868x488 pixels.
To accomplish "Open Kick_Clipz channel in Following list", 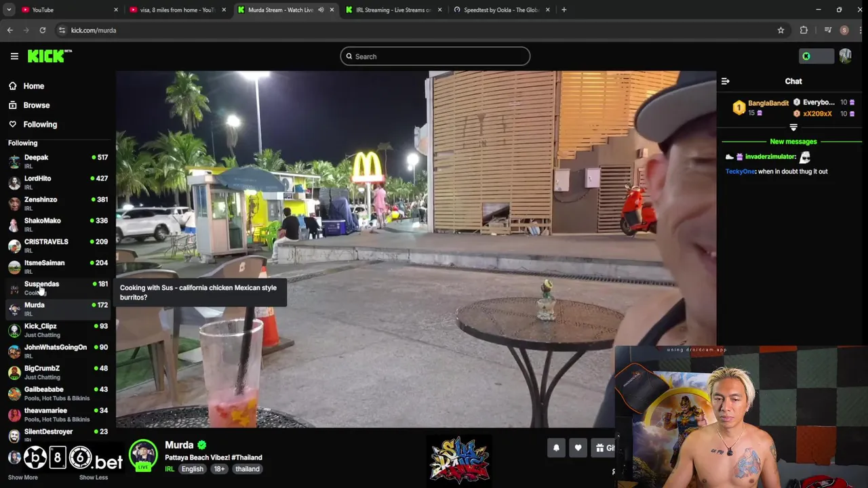I will point(58,330).
